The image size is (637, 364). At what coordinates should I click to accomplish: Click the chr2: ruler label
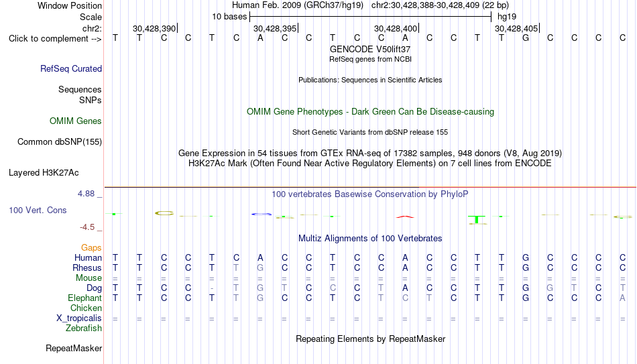pos(92,28)
